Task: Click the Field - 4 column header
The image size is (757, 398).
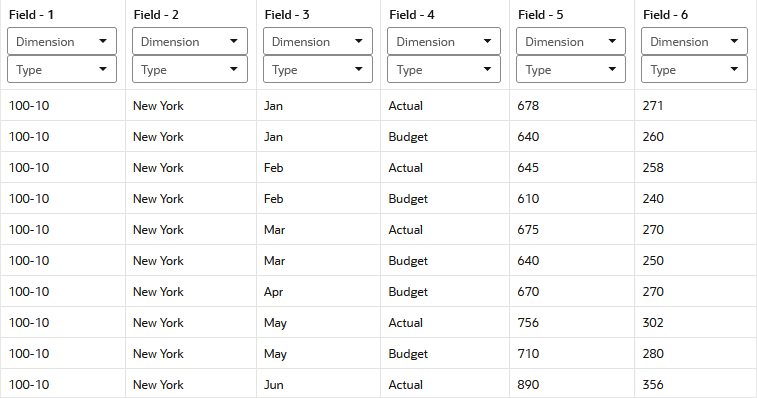Action: click(x=412, y=15)
